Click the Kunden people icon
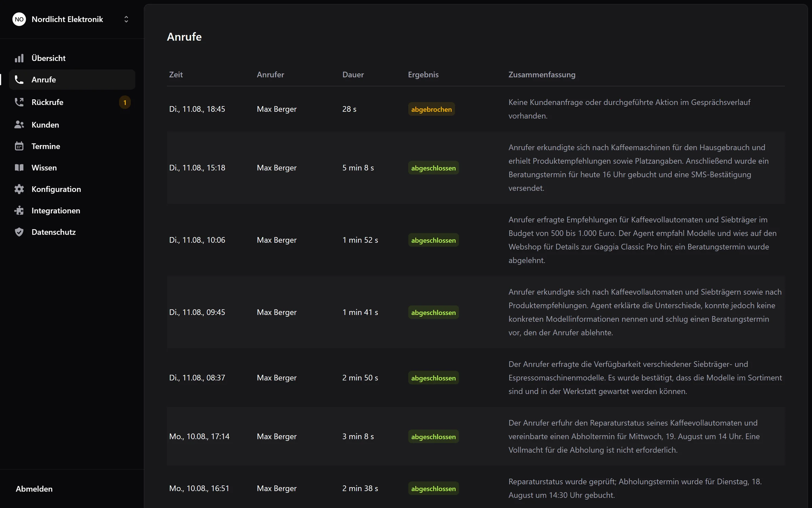The width and height of the screenshot is (812, 508). coord(19,125)
